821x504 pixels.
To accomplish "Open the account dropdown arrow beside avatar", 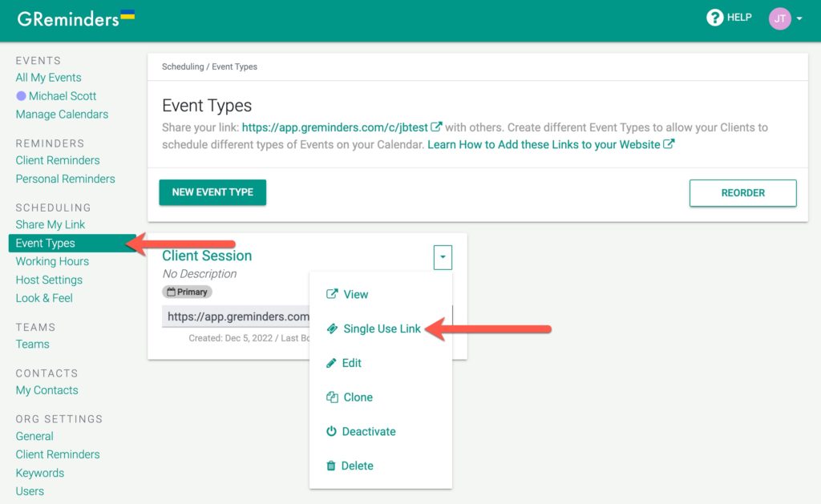I will (799, 19).
